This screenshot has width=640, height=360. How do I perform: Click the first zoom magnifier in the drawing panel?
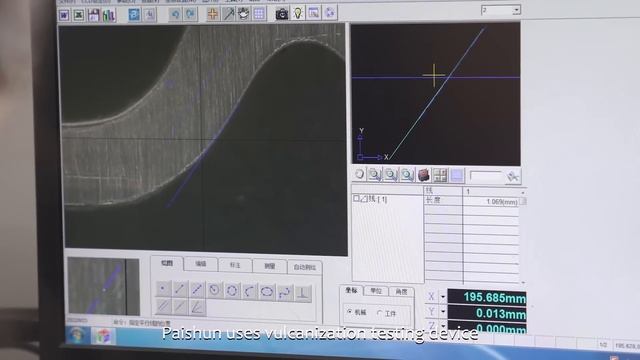pyautogui.click(x=374, y=175)
